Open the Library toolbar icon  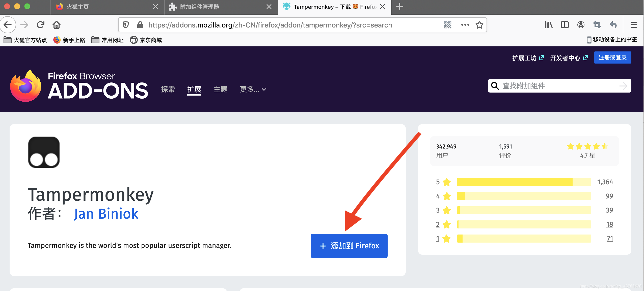pos(548,25)
